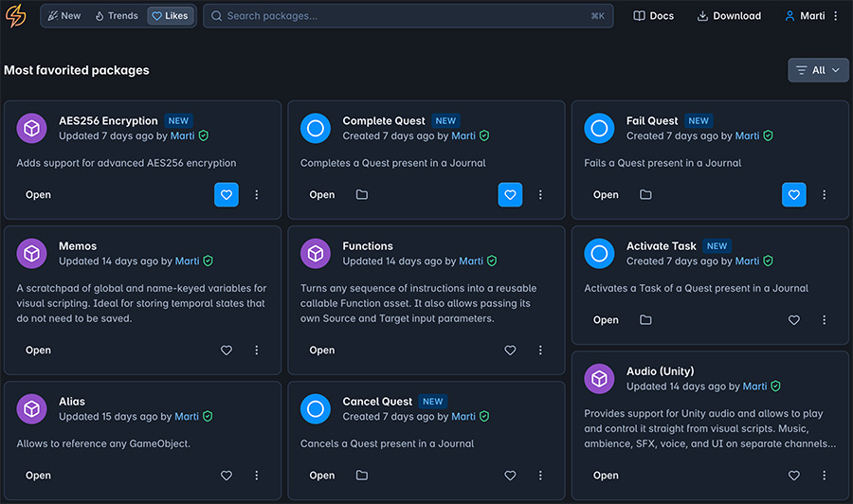
Task: Switch to the New tab
Action: [64, 16]
